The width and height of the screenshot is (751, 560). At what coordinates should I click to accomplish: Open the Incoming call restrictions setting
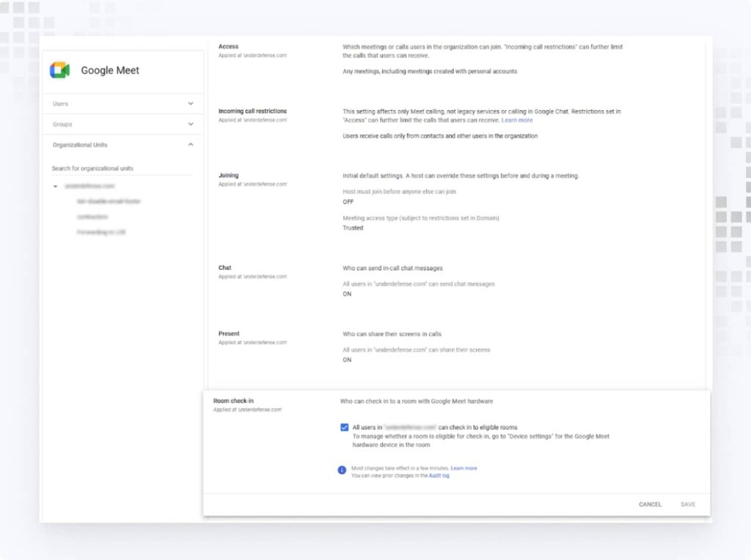[x=252, y=111]
